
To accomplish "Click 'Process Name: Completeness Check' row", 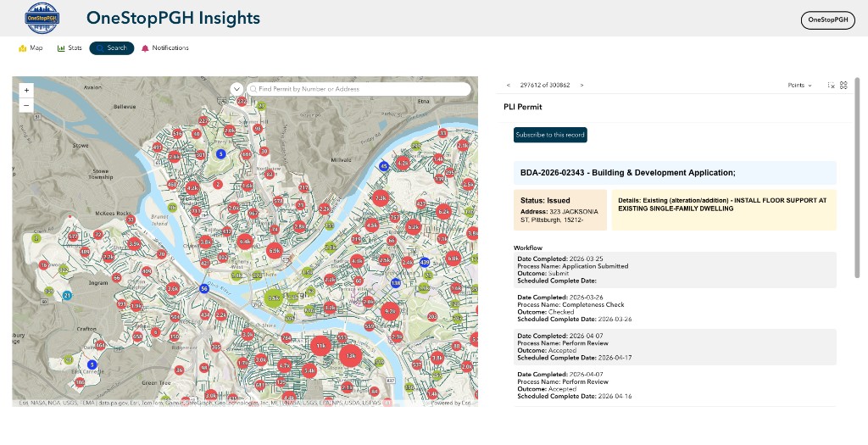I will [570, 304].
